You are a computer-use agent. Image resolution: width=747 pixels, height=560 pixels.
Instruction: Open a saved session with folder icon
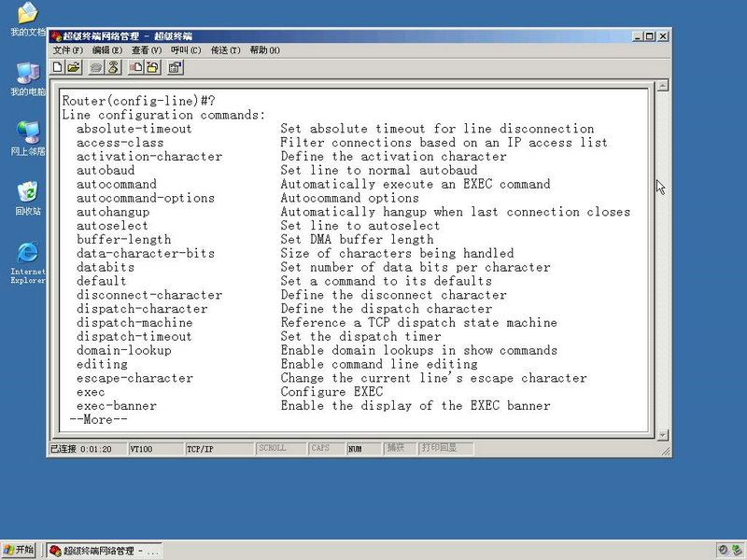(74, 67)
